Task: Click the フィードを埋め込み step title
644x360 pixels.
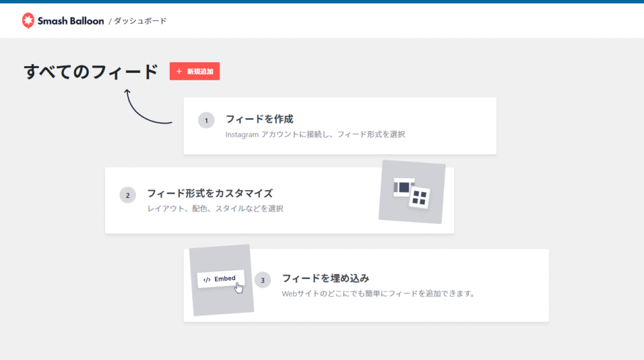Action: (x=325, y=278)
